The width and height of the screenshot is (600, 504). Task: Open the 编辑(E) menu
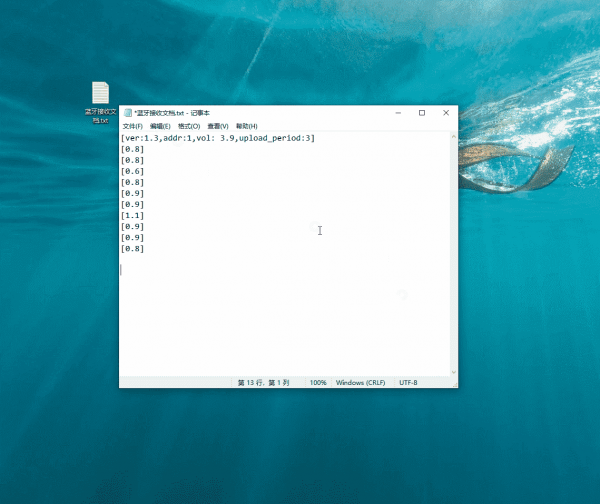click(x=161, y=126)
